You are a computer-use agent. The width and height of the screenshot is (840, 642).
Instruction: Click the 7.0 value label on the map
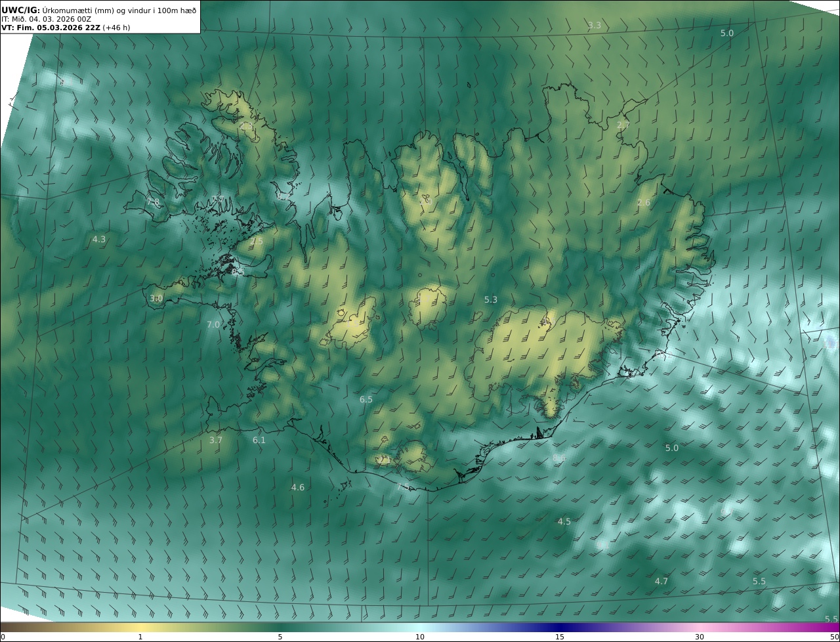coord(213,325)
